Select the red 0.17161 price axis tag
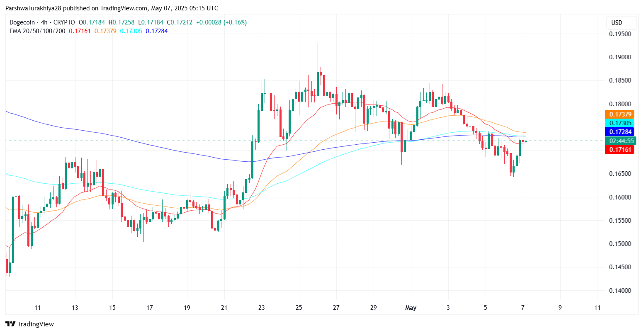The width and height of the screenshot is (644, 333). [621, 149]
